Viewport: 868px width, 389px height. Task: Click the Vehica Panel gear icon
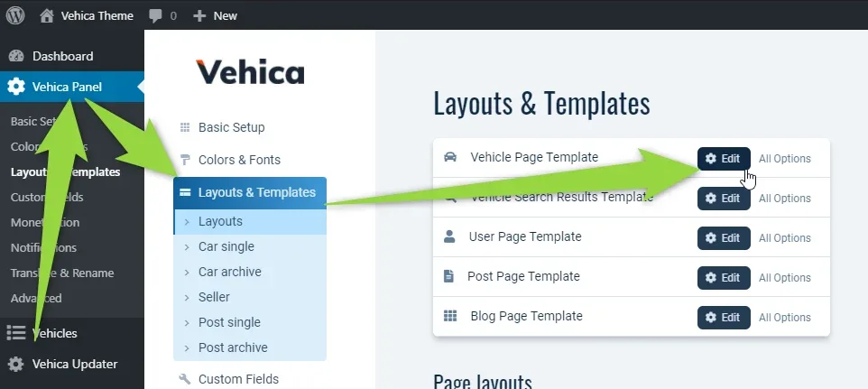[x=16, y=87]
